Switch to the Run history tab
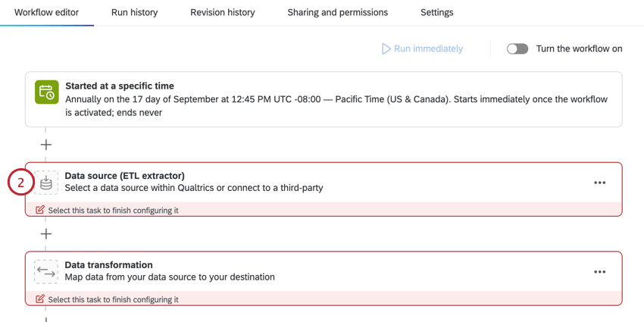 pyautogui.click(x=134, y=13)
